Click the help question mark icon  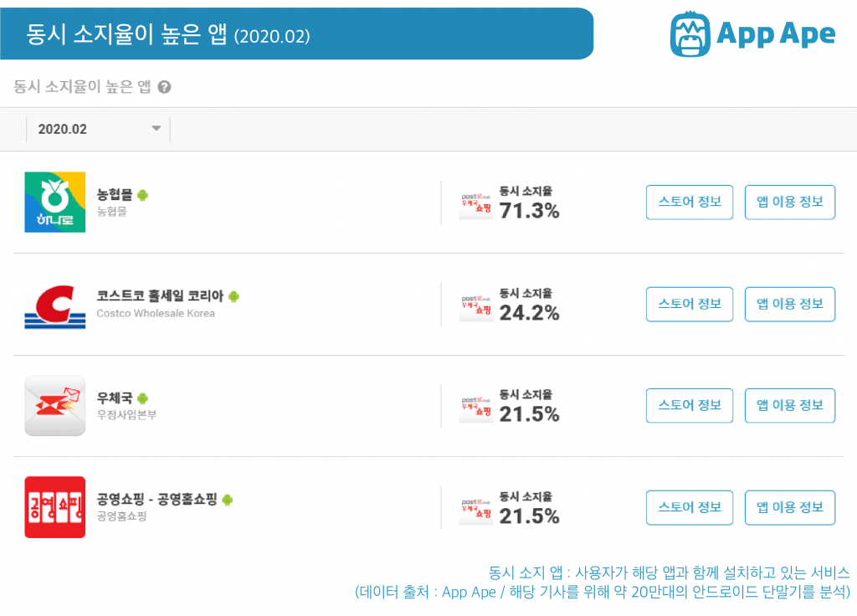(x=164, y=87)
